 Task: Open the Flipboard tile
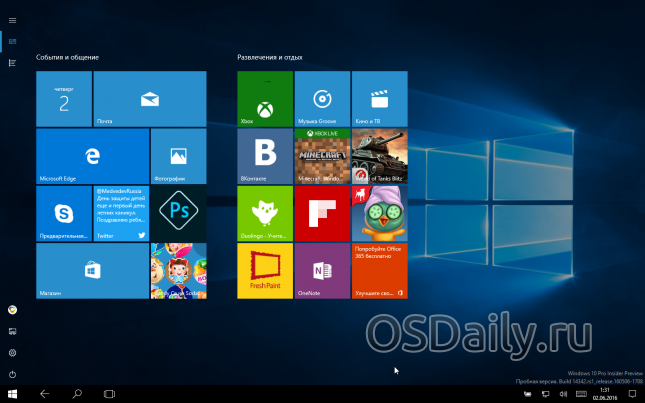tap(322, 213)
